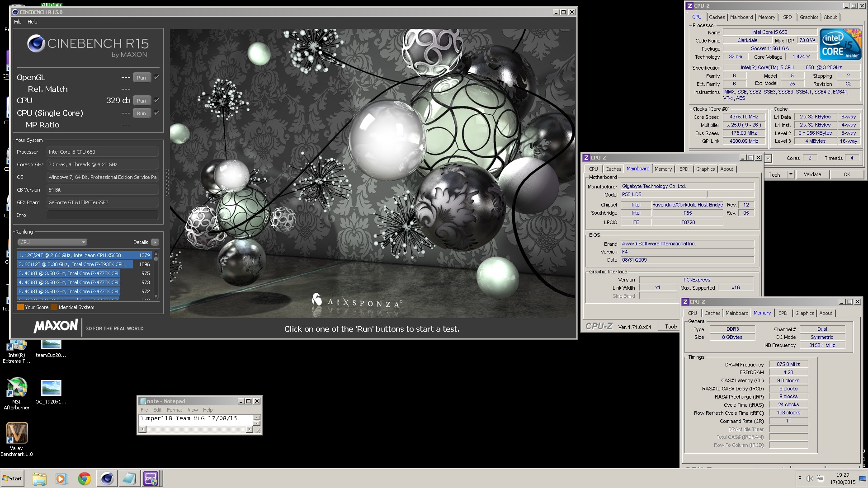Screen dimensions: 868x488
Task: Switch to SPD tab in top CPU-Z window
Action: [788, 17]
